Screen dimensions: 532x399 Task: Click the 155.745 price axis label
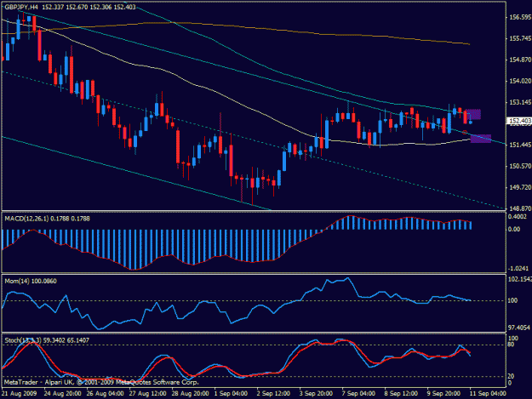point(520,38)
